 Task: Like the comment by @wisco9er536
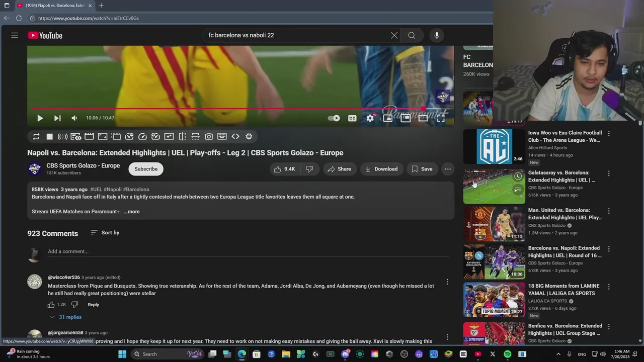pyautogui.click(x=51, y=305)
